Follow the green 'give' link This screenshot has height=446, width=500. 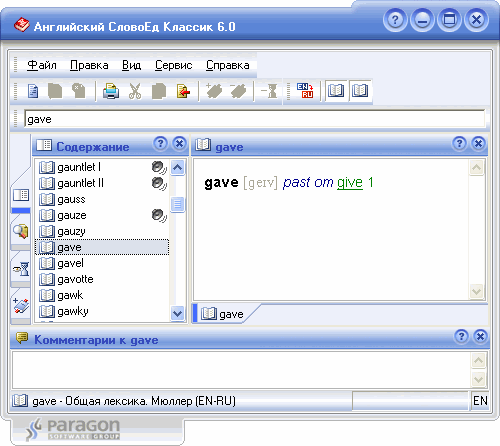tap(350, 182)
